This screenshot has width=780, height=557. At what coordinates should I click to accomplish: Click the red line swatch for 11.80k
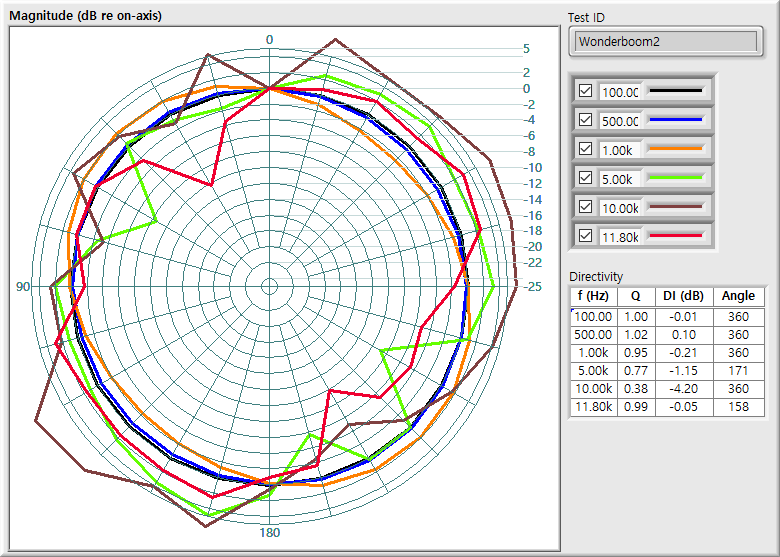tap(676, 235)
